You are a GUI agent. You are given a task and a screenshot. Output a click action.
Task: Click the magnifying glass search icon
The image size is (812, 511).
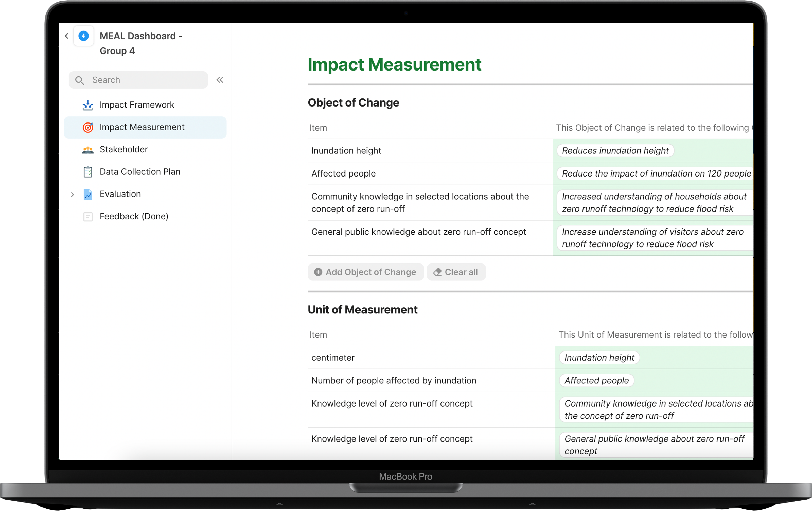coord(80,80)
